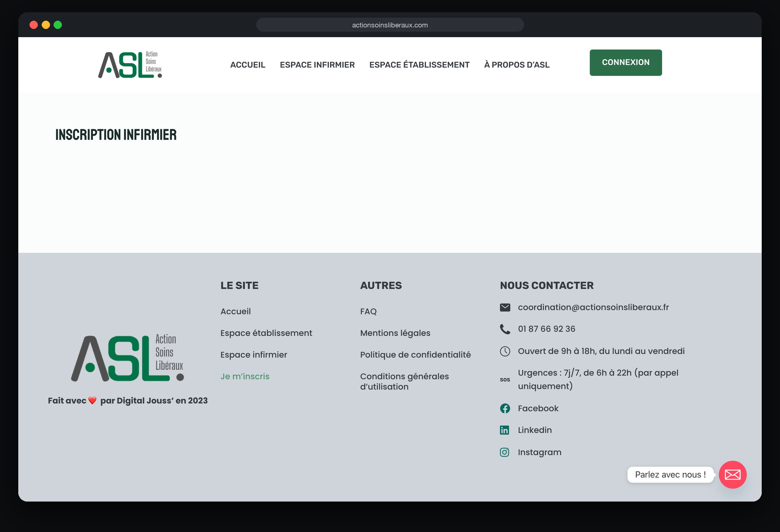Open À Propos d'ASL in the navigation
Screen dimensions: 780x532
[x=516, y=65]
